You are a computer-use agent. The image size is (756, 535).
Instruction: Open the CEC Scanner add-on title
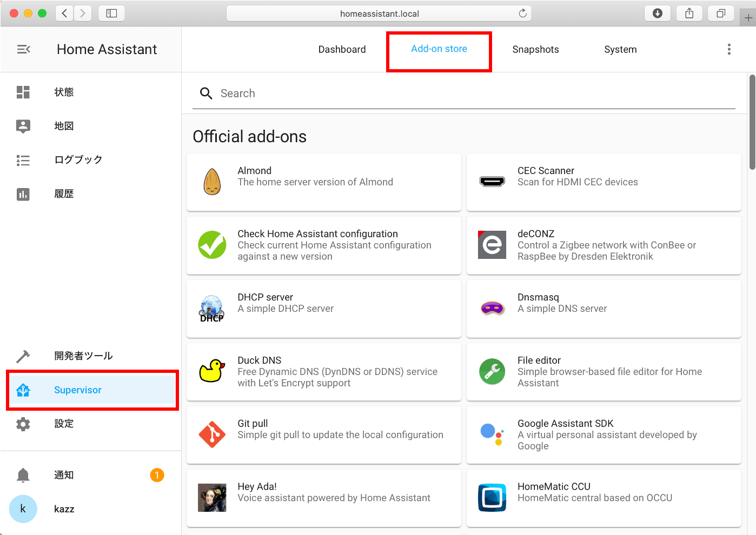(546, 171)
